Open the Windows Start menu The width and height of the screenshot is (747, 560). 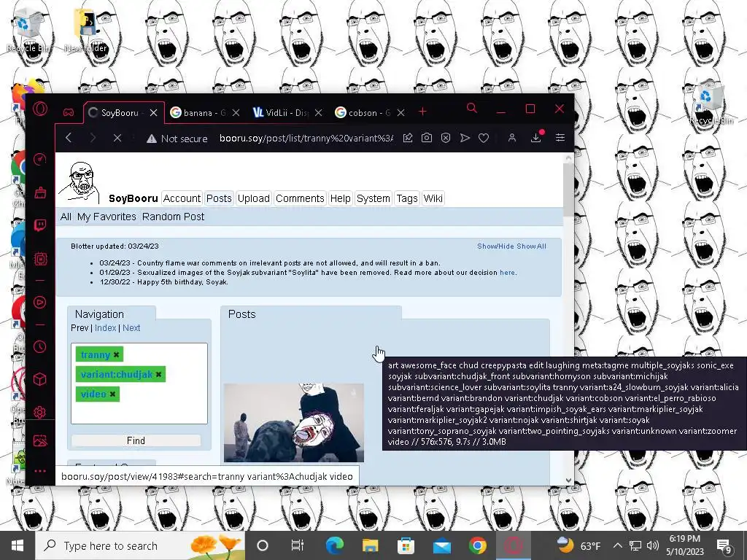coord(18,545)
